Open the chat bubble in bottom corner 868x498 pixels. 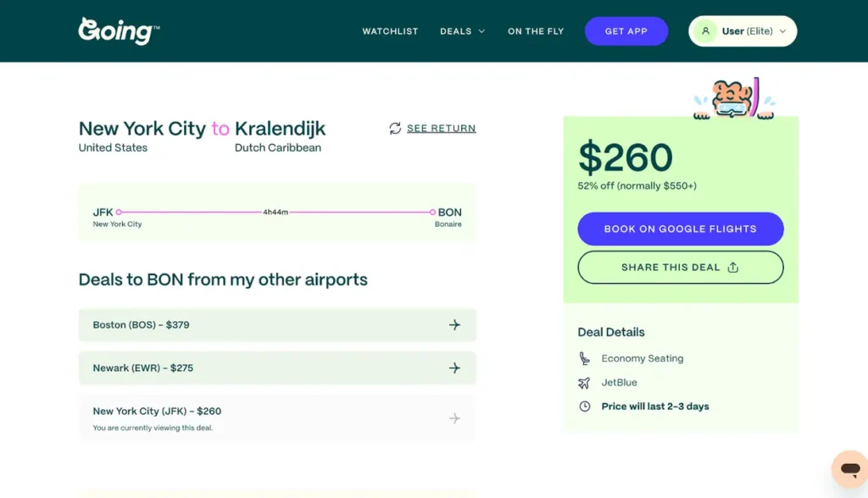click(849, 469)
